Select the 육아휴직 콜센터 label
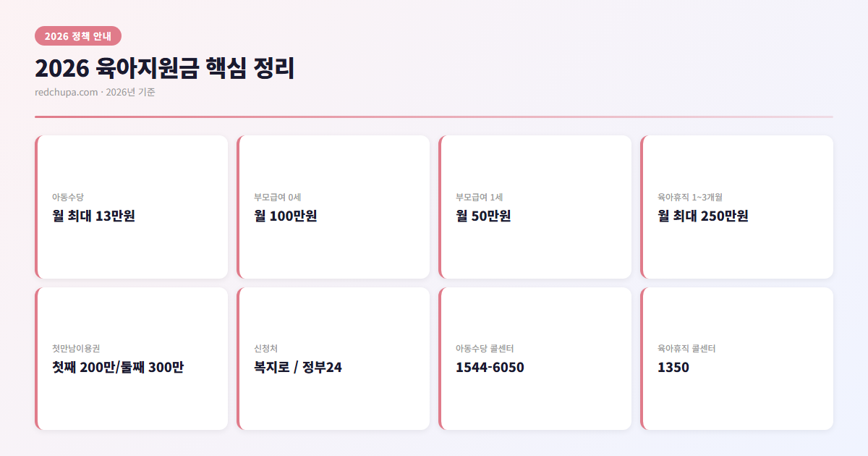 [x=686, y=348]
